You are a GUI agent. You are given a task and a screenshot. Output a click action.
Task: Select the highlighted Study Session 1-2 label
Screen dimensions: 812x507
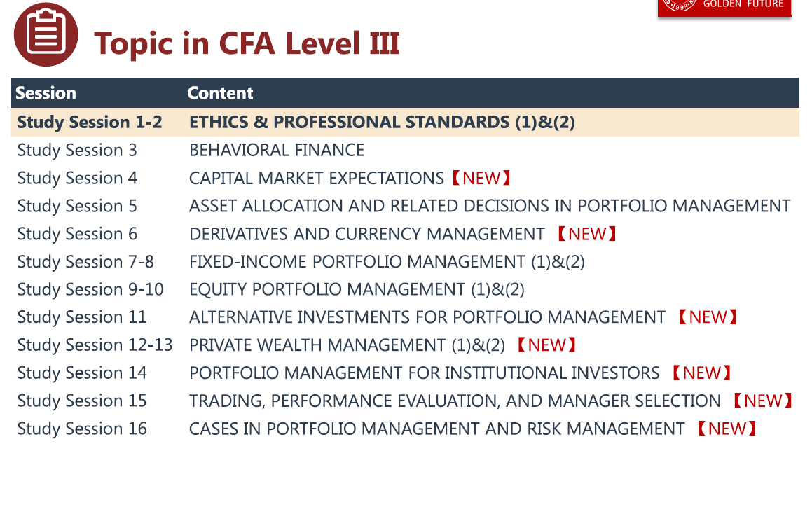(x=90, y=123)
